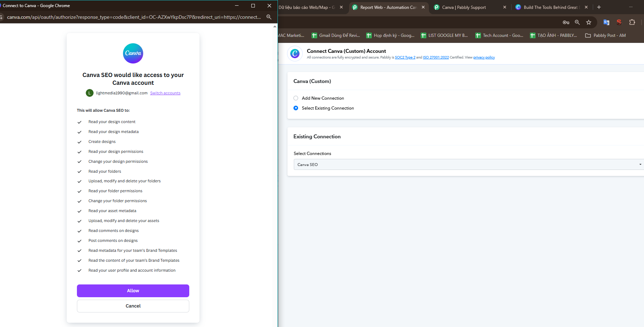Click the 'Canva (Custom)' section heading
644x327 pixels.
[312, 81]
